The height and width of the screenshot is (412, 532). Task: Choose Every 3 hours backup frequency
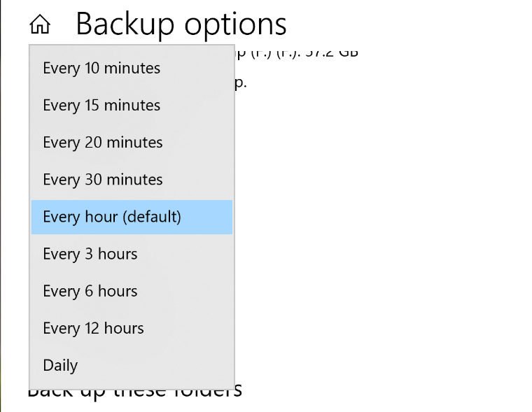(90, 254)
